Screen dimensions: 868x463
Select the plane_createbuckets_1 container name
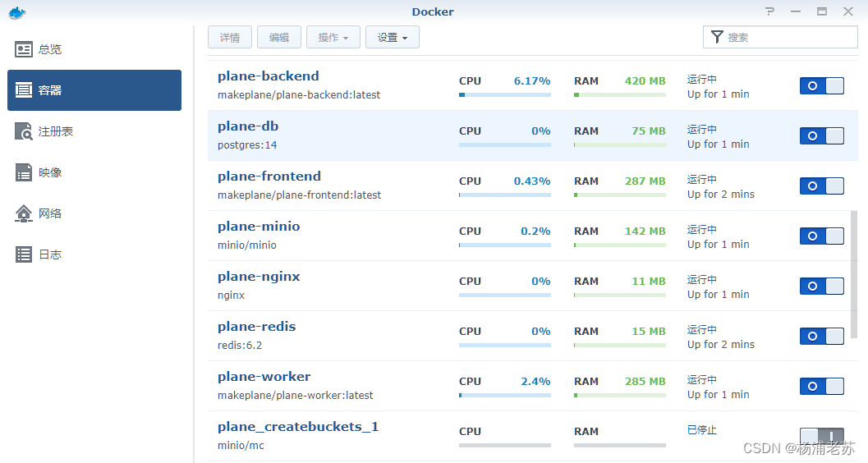(298, 427)
